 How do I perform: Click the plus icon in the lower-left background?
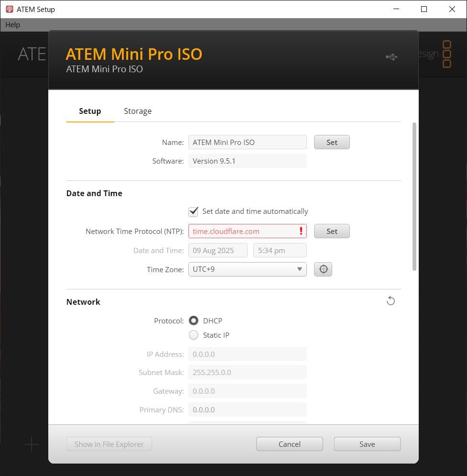coord(31,444)
